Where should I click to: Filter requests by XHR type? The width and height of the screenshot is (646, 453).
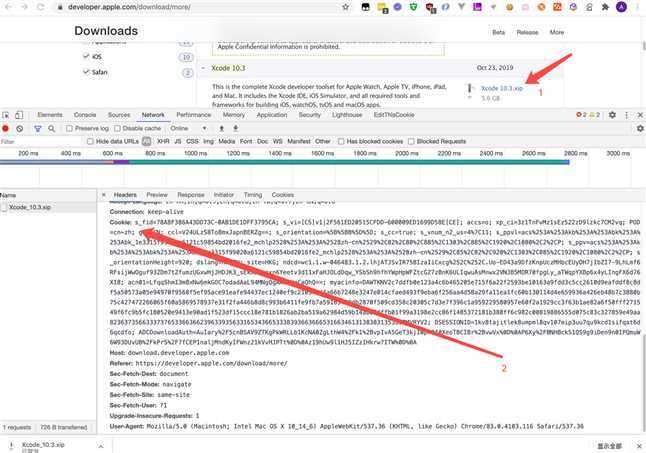coord(163,141)
